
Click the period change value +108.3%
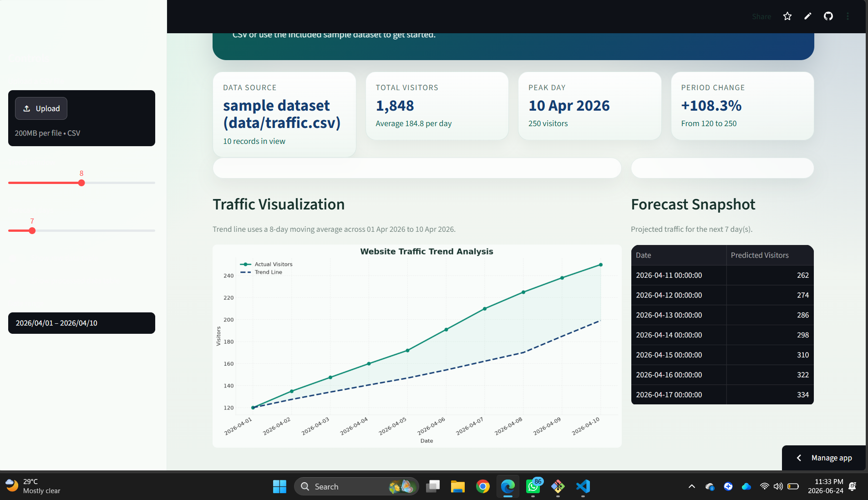coord(711,106)
